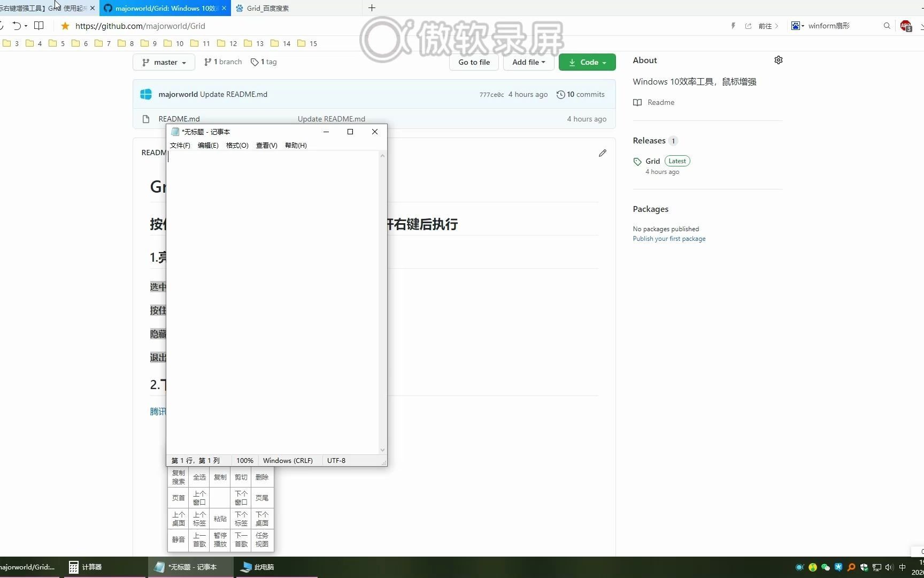Click the 全选 (Select All) grid cell

click(199, 477)
